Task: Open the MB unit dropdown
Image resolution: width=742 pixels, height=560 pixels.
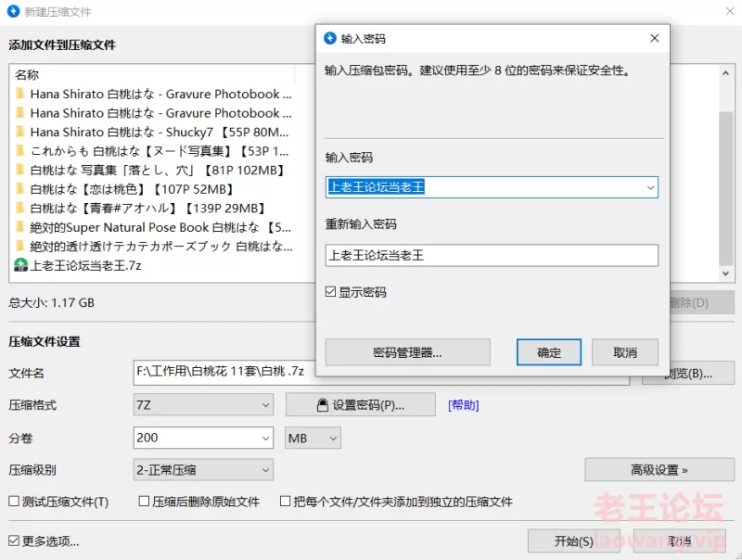Action: coord(313,438)
